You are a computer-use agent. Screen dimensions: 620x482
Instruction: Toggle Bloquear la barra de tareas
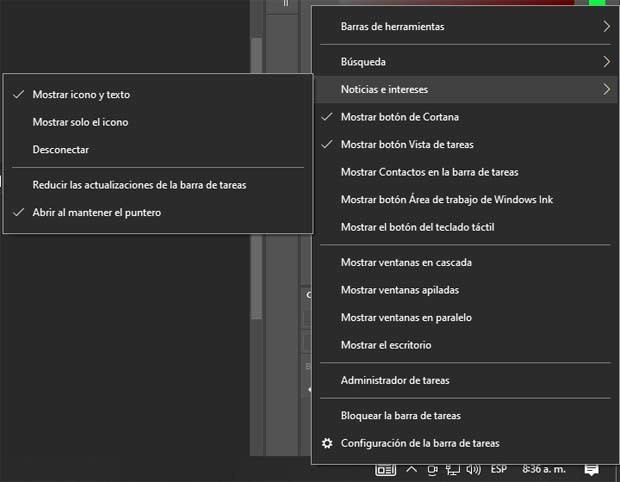point(465,416)
